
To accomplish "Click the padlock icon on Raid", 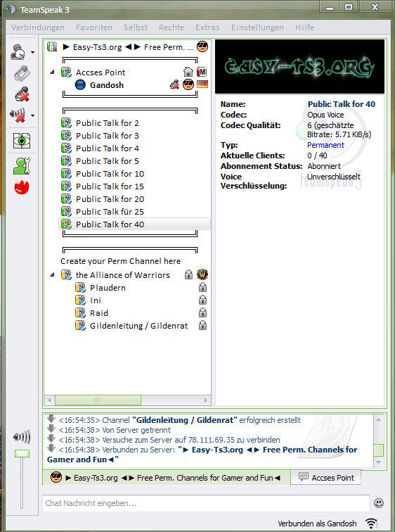I will pyautogui.click(x=202, y=312).
